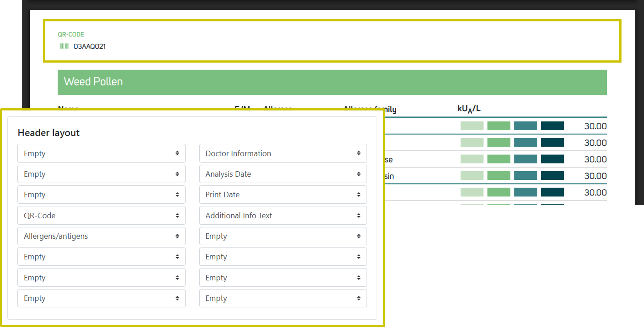The height and width of the screenshot is (327, 644).
Task: Expand the Print Date selector
Action: 283,194
